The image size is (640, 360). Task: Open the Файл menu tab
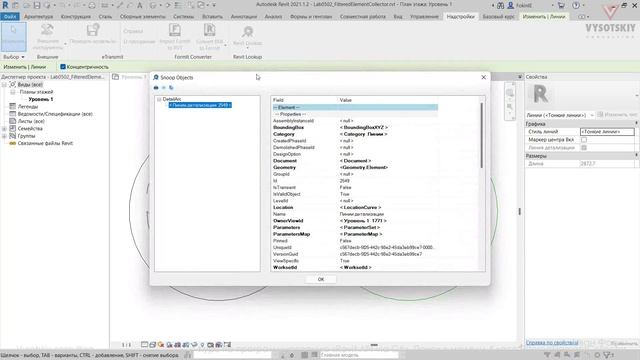coord(10,17)
